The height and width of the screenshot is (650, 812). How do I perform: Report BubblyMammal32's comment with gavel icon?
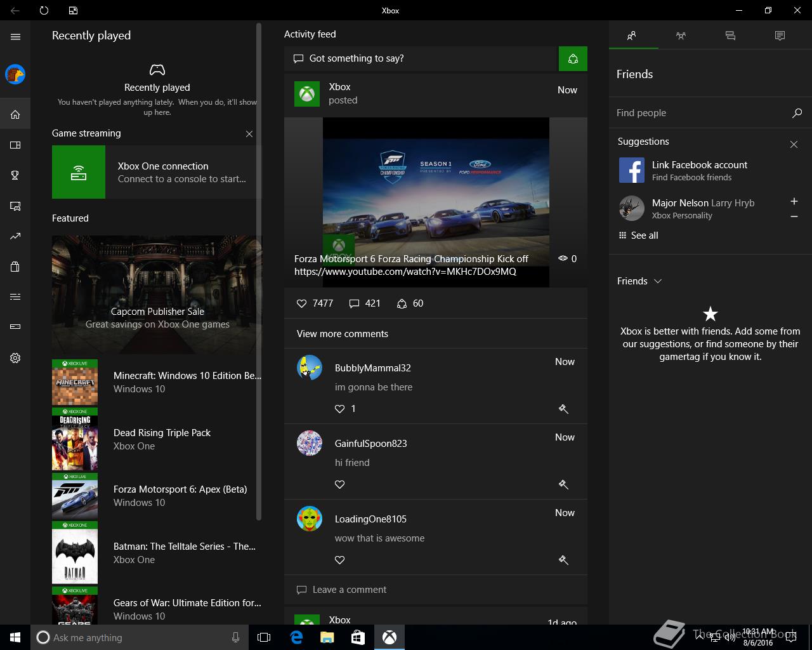tap(563, 409)
